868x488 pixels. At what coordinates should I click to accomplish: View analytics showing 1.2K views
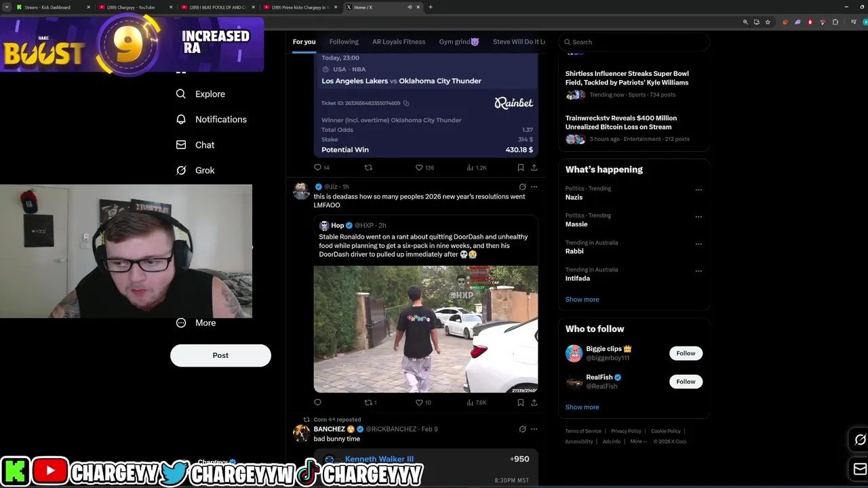pos(477,167)
